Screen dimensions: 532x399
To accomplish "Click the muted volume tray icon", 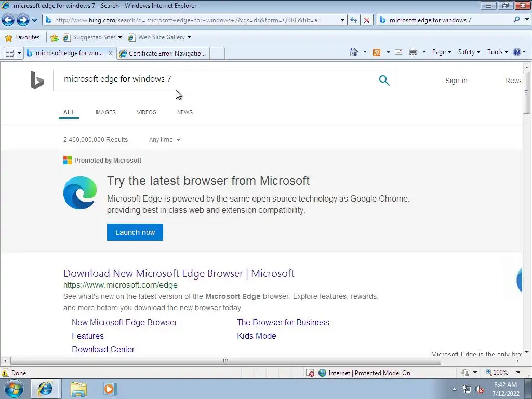I will click(x=480, y=390).
